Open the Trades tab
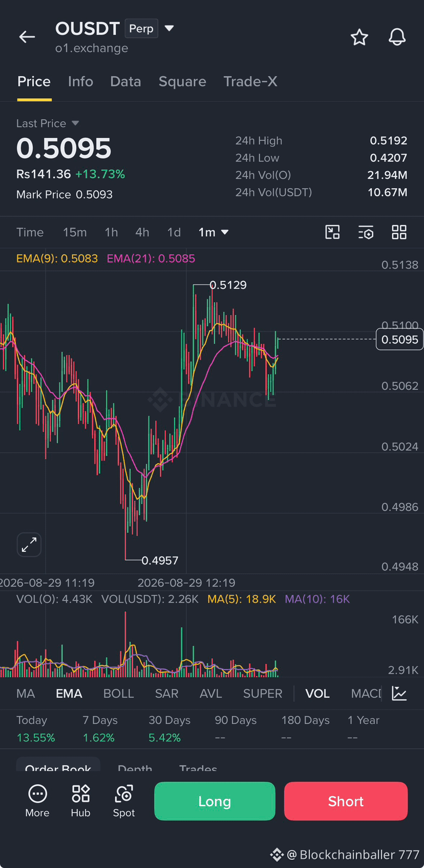Image resolution: width=424 pixels, height=868 pixels. point(198,767)
